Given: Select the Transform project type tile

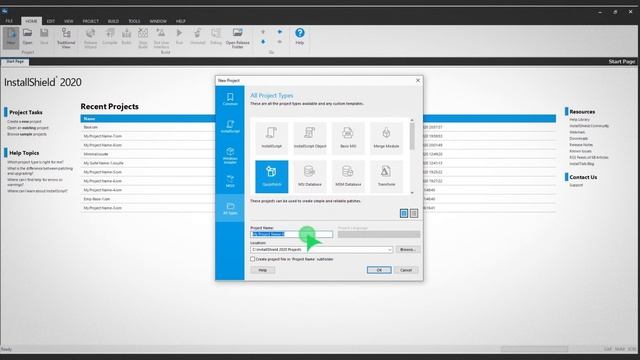Looking at the screenshot, I should tap(386, 176).
